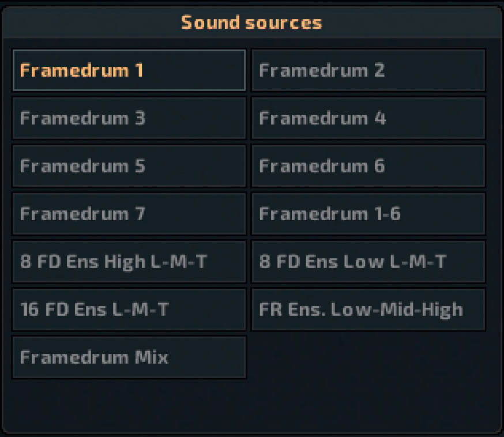This screenshot has width=504, height=437.
Task: Select 8 FD Ens Low L-M-T
Action: click(x=368, y=262)
